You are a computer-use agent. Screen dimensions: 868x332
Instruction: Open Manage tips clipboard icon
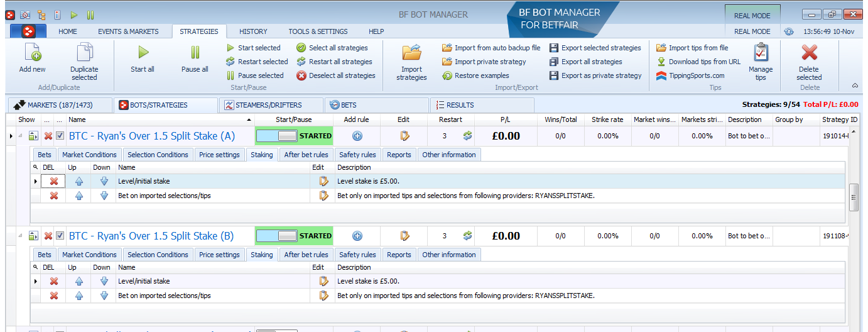tap(761, 53)
